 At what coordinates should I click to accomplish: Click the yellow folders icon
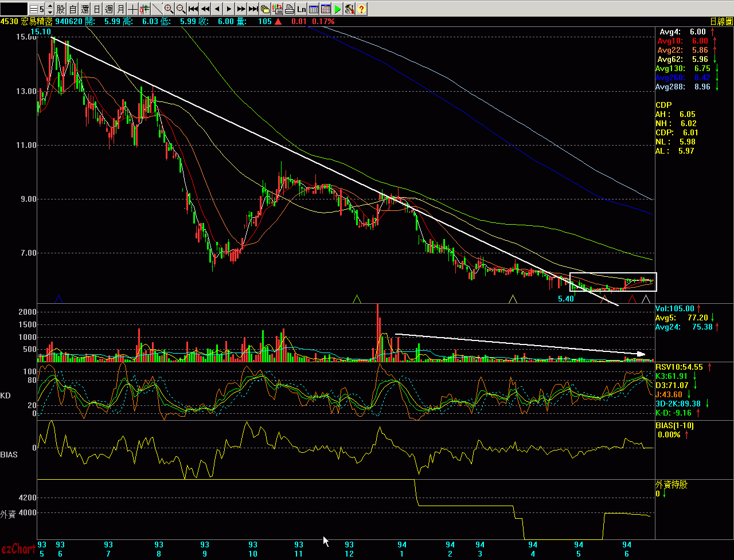265,9
